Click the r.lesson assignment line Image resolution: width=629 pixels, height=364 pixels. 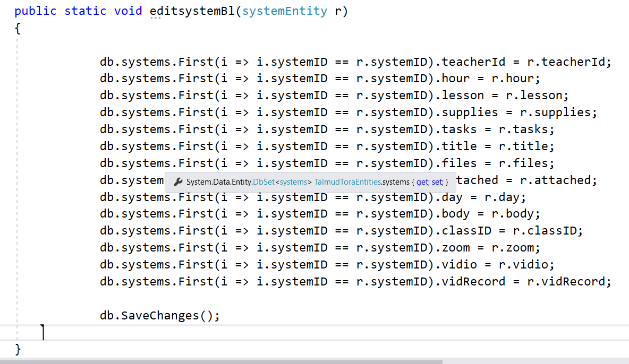coord(334,96)
